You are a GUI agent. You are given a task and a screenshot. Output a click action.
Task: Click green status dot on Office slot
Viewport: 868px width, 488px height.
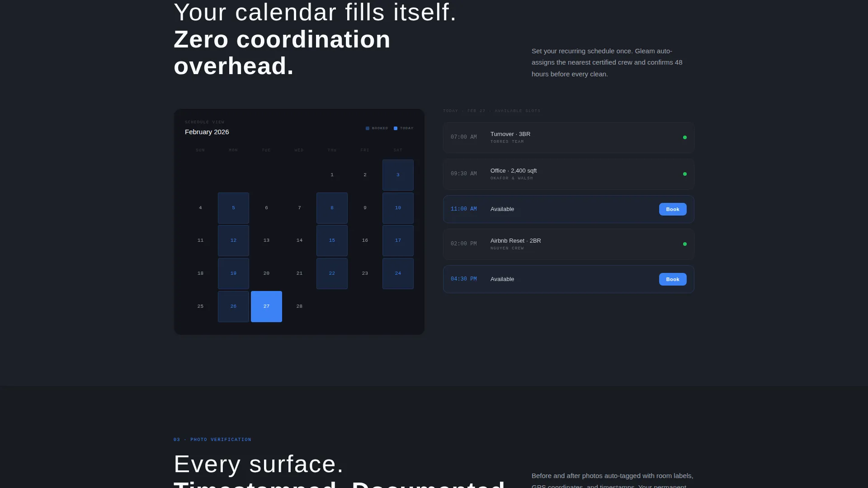pos(684,174)
